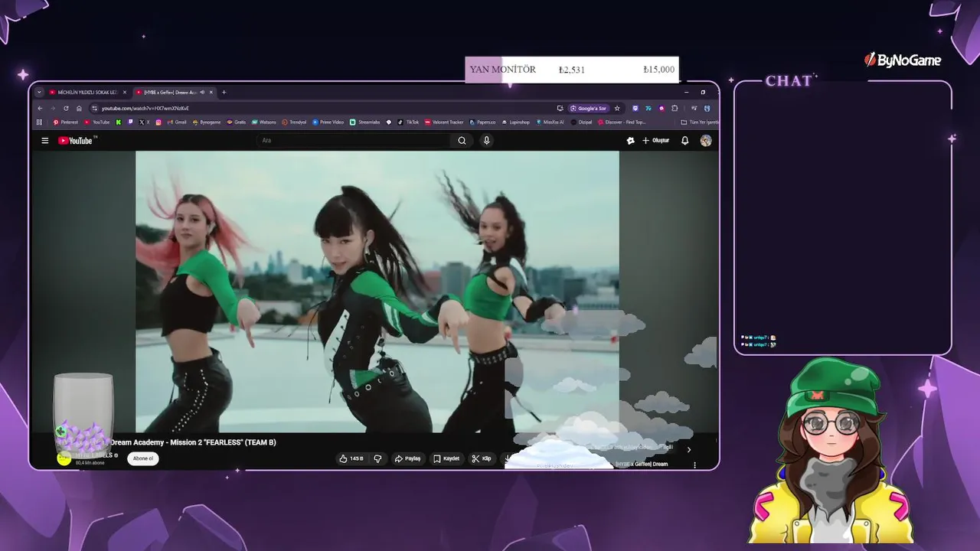
Task: Close the MICHELIN YILDIZLI SOKAK tab
Action: pos(125,93)
